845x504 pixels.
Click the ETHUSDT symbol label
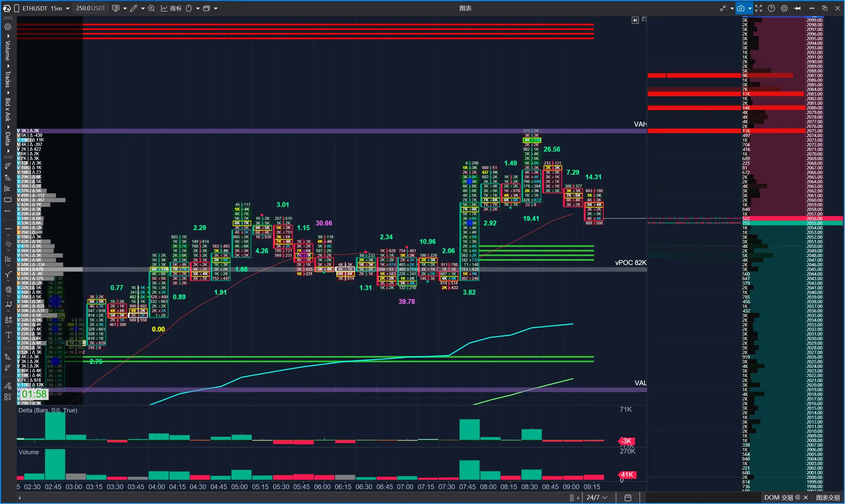click(x=35, y=9)
